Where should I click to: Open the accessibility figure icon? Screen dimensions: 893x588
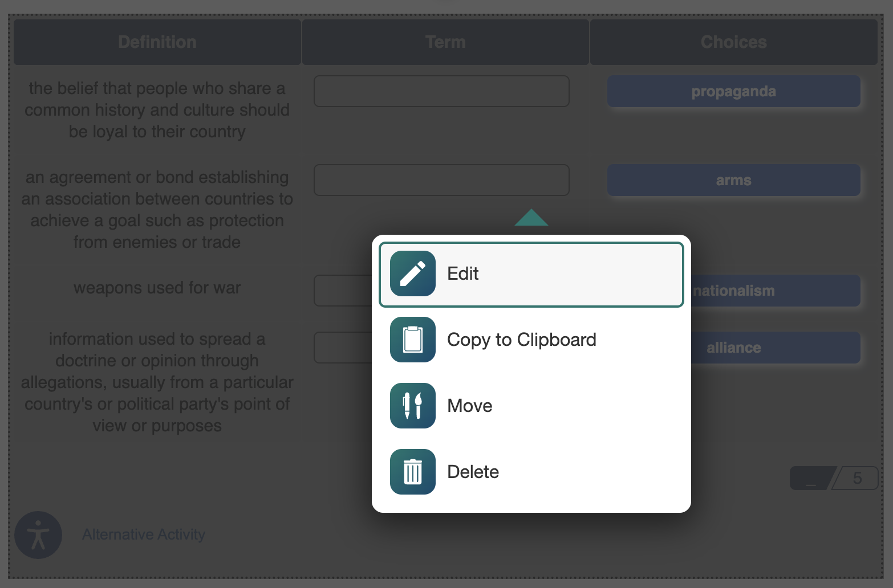38,534
